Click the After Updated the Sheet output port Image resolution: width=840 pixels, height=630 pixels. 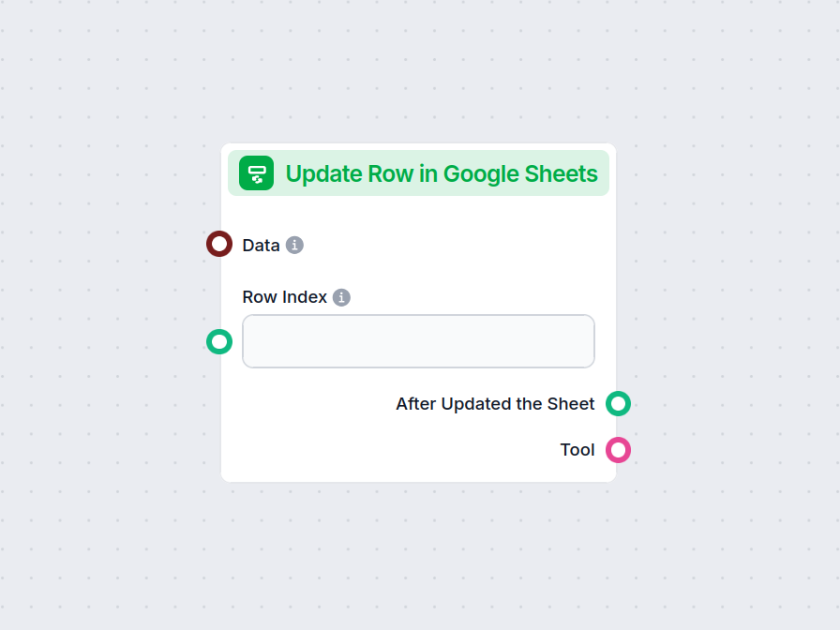click(619, 404)
